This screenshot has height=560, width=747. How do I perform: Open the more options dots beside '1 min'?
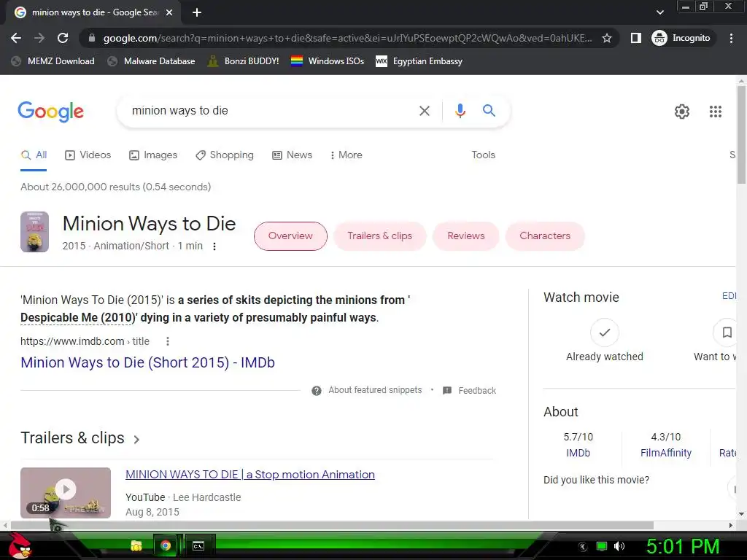coord(214,246)
